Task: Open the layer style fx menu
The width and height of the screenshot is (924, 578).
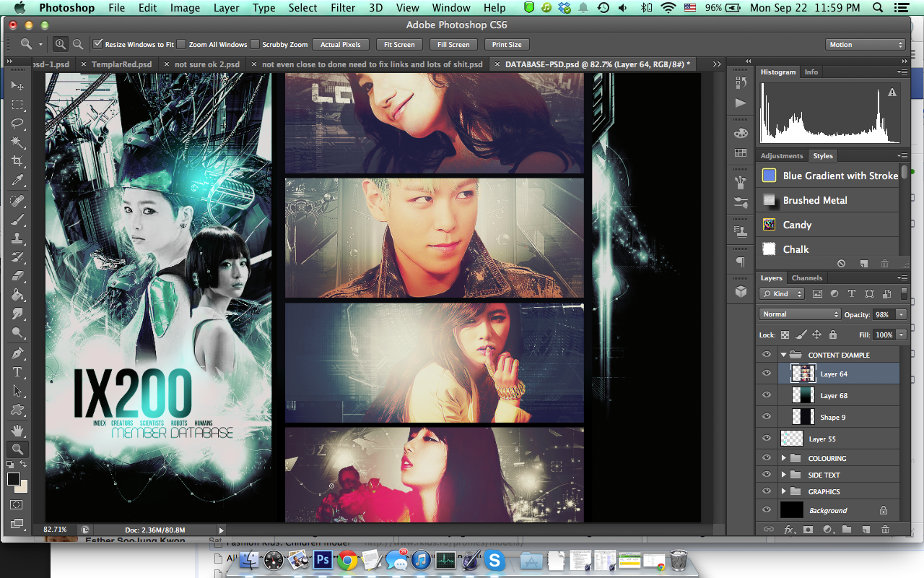Action: tap(789, 530)
